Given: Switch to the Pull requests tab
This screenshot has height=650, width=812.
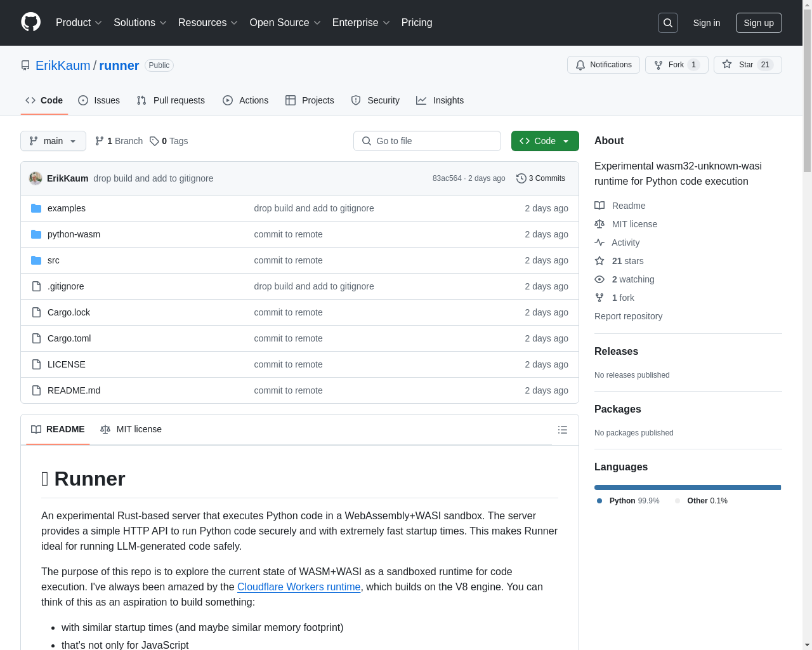Looking at the screenshot, I should click(171, 100).
